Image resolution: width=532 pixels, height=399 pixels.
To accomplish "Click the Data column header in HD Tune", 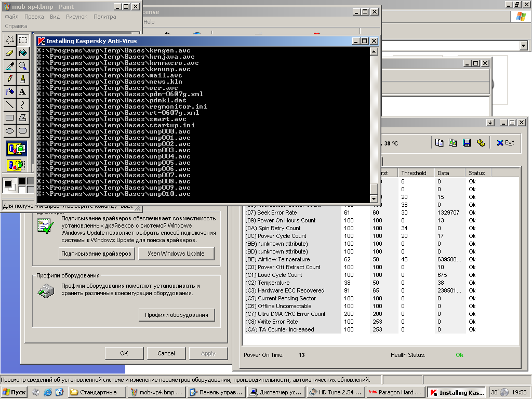I will [x=450, y=172].
